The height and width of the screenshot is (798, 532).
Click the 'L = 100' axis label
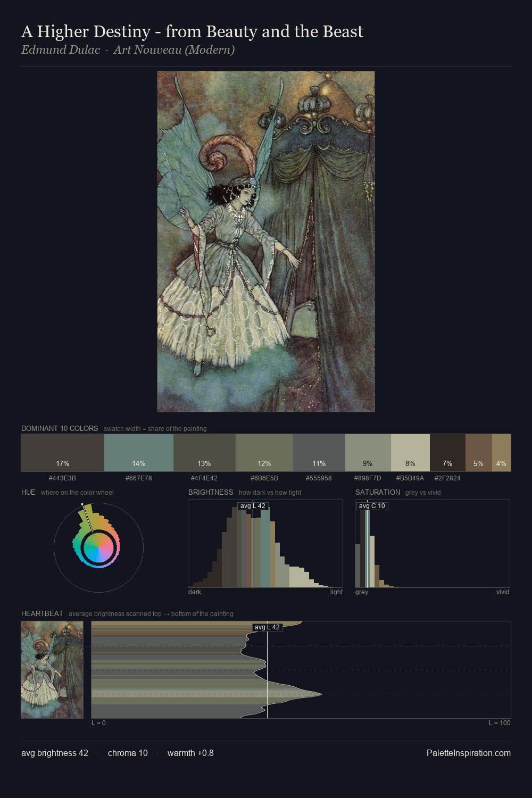(500, 723)
